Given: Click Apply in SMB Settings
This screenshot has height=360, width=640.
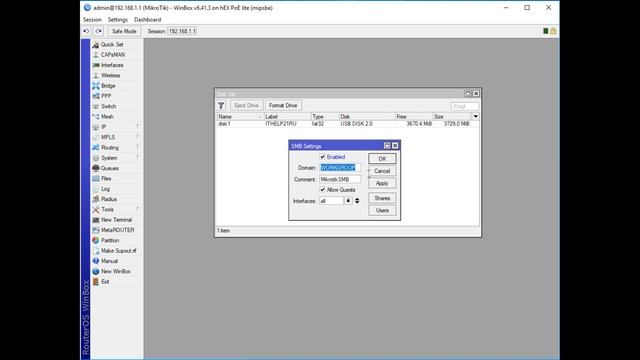Looking at the screenshot, I should point(382,183).
